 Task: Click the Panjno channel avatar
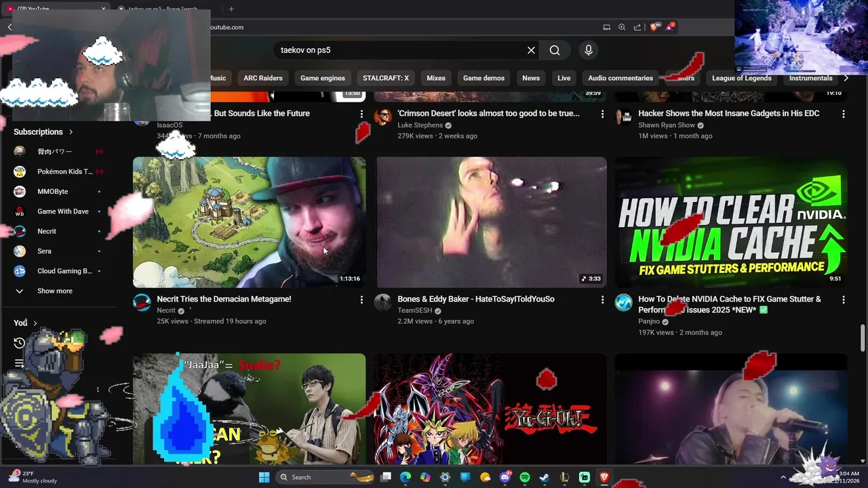623,302
